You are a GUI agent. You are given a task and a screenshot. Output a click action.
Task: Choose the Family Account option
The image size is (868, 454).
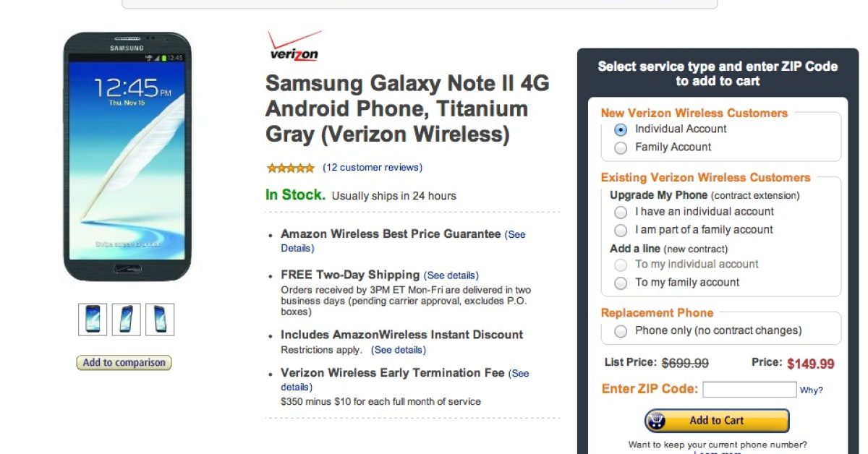click(x=620, y=147)
